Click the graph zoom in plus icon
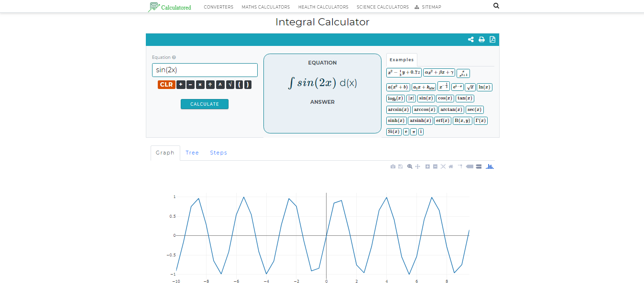This screenshot has height=298, width=644. (x=427, y=166)
